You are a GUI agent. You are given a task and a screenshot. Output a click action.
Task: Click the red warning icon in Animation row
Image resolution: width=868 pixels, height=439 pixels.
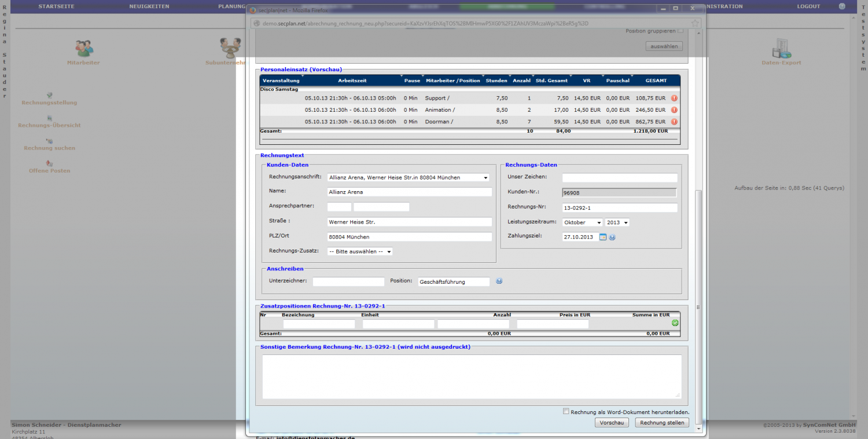(x=674, y=109)
